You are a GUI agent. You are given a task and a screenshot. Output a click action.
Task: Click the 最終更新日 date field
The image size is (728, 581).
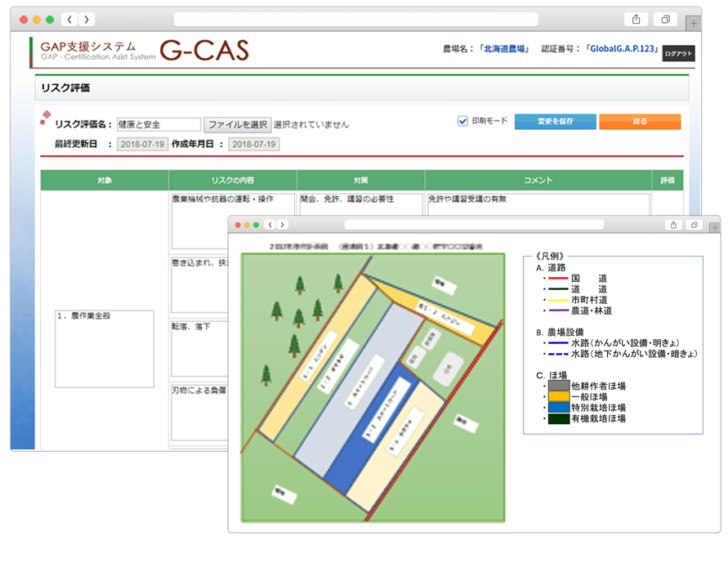coord(142,145)
